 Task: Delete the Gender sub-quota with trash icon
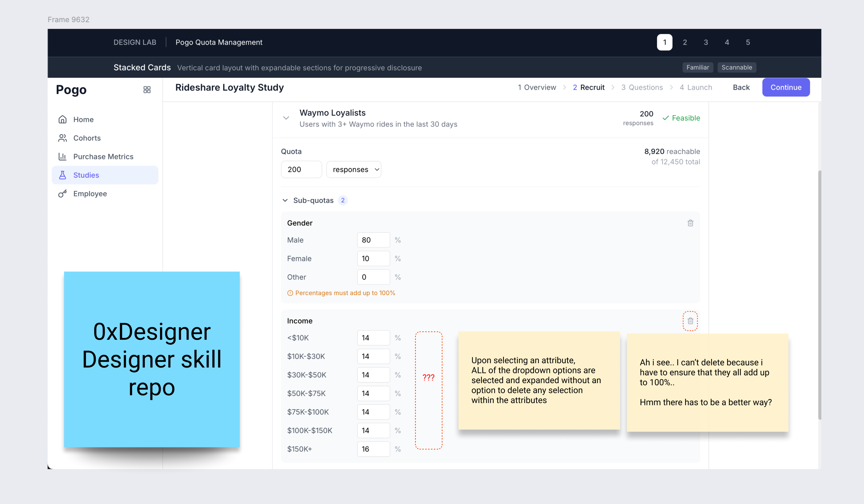pyautogui.click(x=690, y=223)
